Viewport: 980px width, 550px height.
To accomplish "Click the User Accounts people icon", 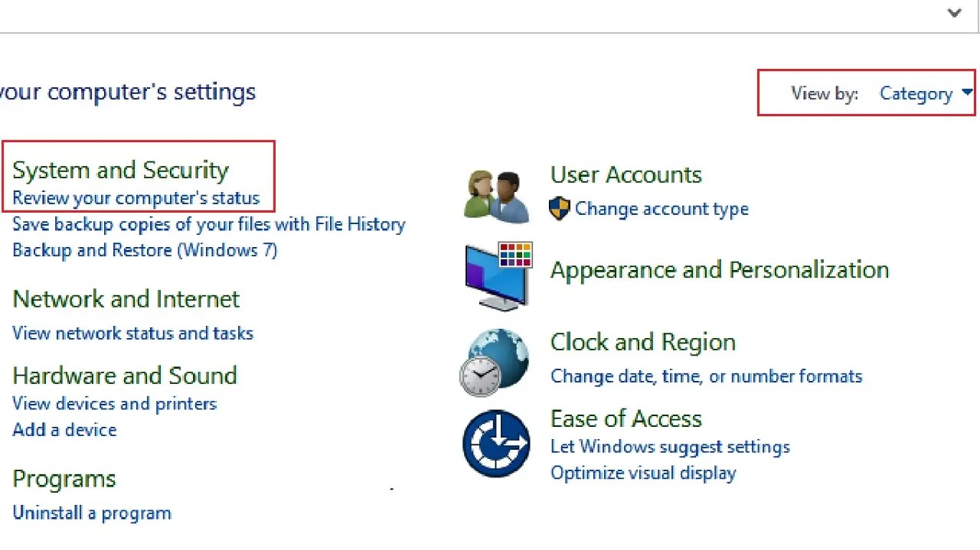I will [x=497, y=196].
